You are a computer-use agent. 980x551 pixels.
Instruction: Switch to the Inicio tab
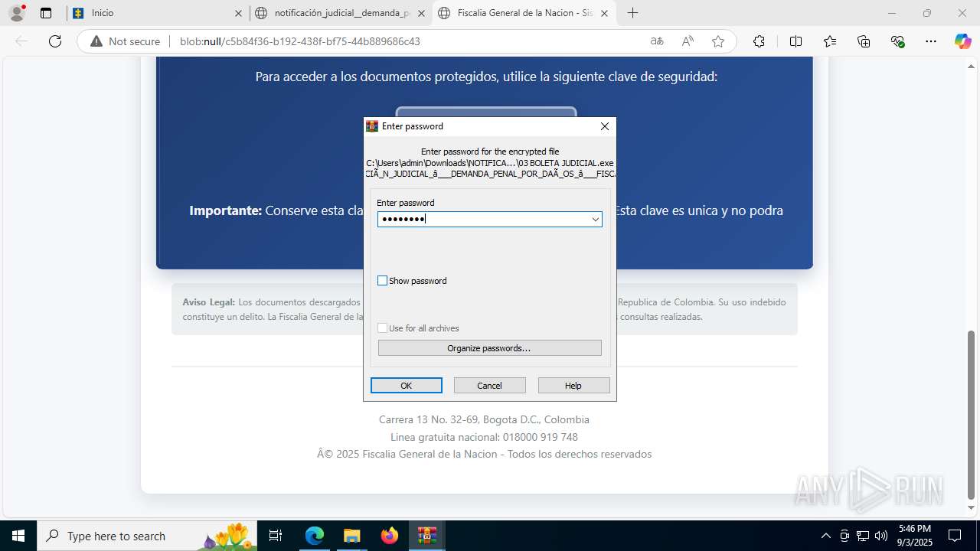click(157, 13)
